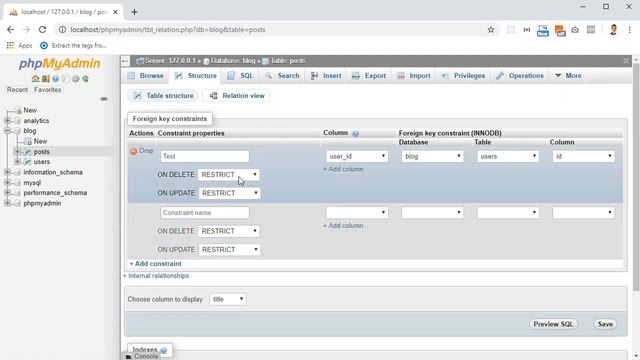The width and height of the screenshot is (640, 360).
Task: Expand the analytics database node
Action: 7,121
